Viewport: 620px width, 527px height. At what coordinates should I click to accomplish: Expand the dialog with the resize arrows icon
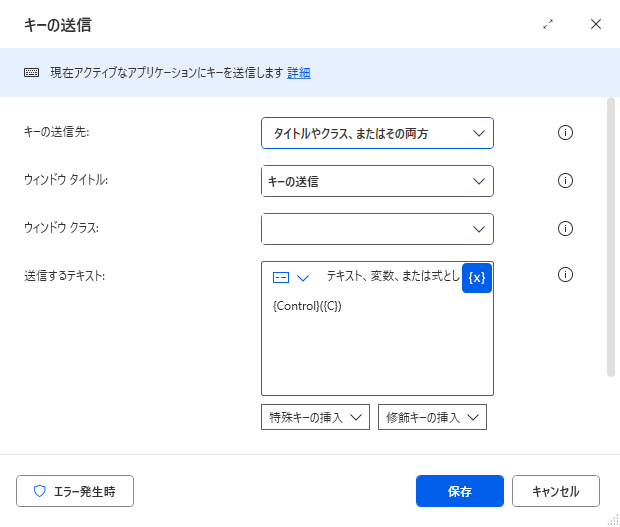548,24
